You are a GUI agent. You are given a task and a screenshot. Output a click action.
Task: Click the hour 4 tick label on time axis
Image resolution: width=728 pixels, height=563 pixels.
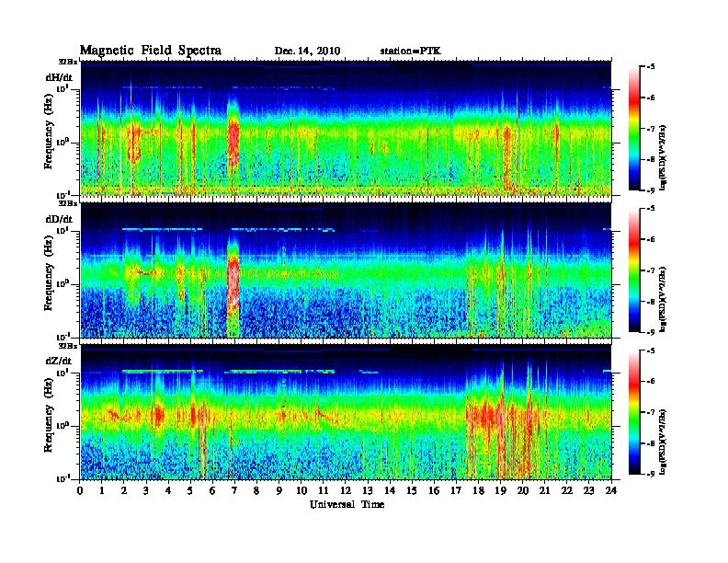(x=168, y=491)
